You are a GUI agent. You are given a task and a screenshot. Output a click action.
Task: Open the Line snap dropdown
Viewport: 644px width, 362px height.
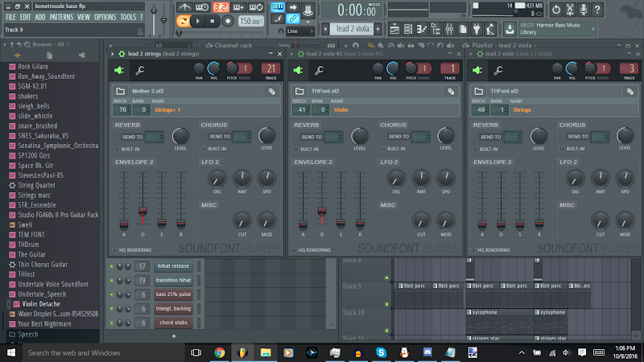tap(299, 31)
